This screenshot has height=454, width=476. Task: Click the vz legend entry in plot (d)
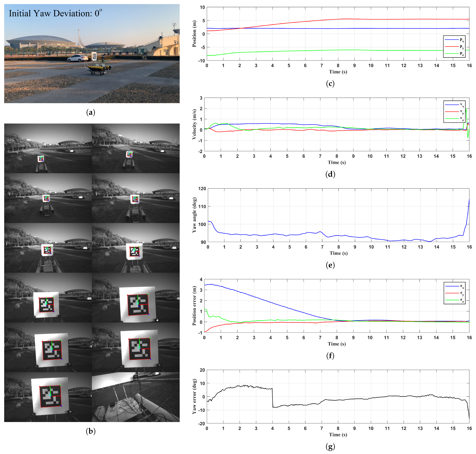454,119
